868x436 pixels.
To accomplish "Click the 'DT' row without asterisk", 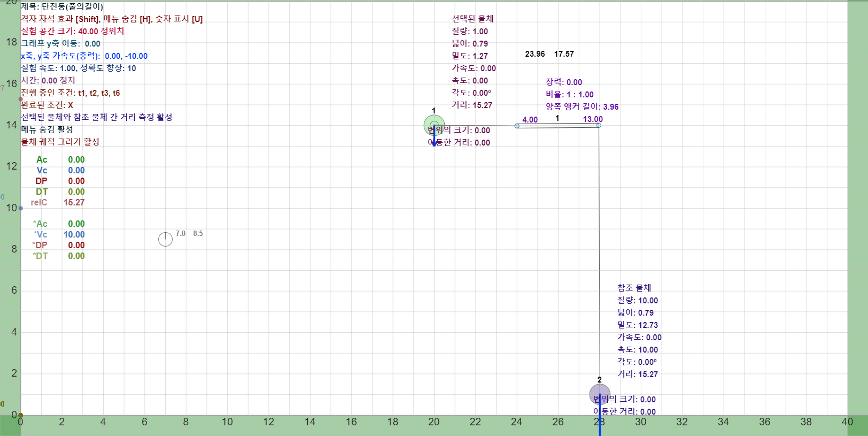I will 60,192.
